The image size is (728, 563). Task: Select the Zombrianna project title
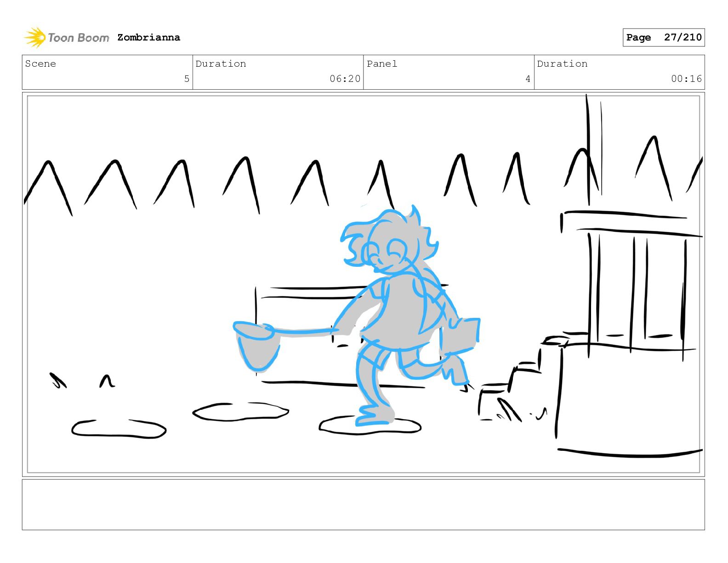coord(148,37)
